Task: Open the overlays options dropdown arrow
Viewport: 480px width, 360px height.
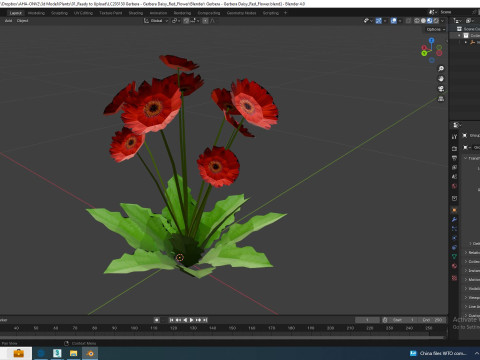Action: [x=400, y=21]
